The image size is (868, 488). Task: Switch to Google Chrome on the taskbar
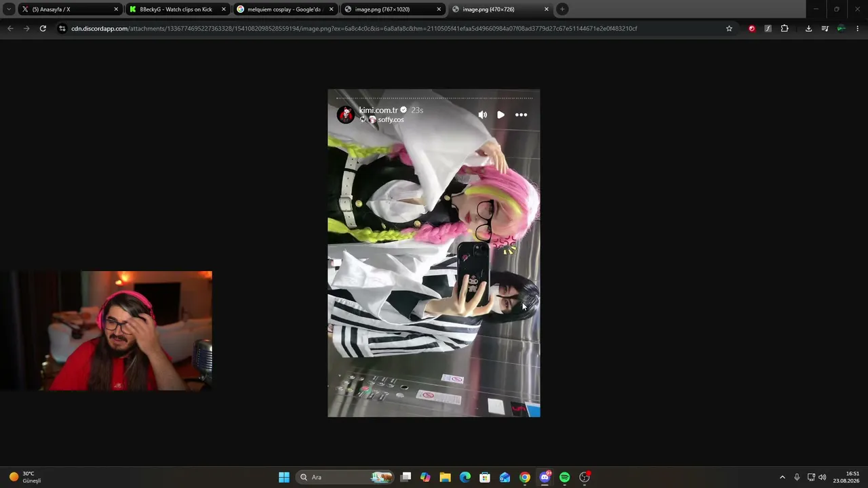click(525, 477)
